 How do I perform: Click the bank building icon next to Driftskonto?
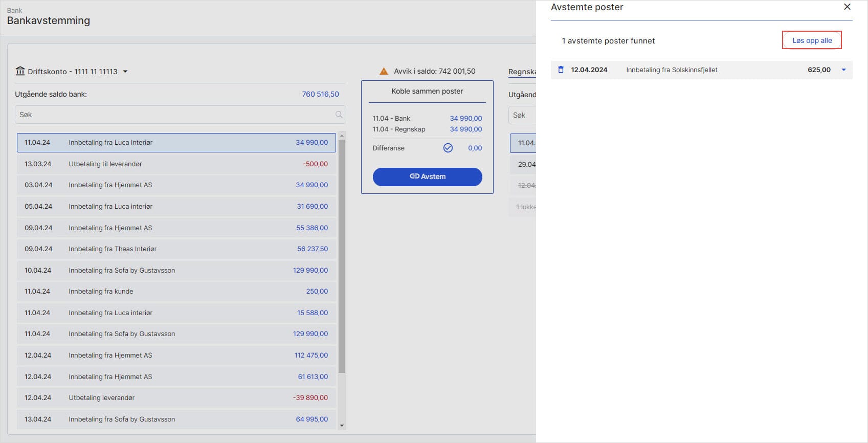pyautogui.click(x=20, y=71)
